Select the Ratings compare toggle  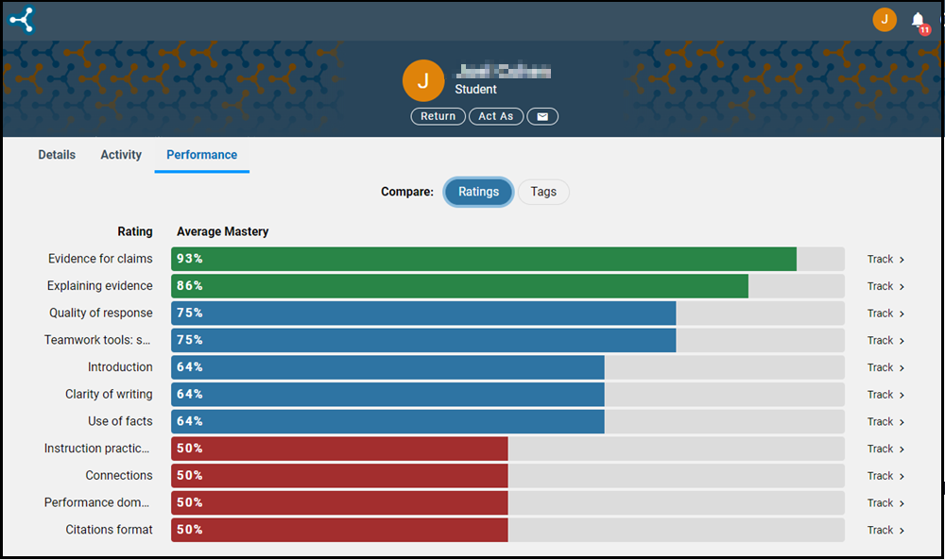click(x=478, y=192)
